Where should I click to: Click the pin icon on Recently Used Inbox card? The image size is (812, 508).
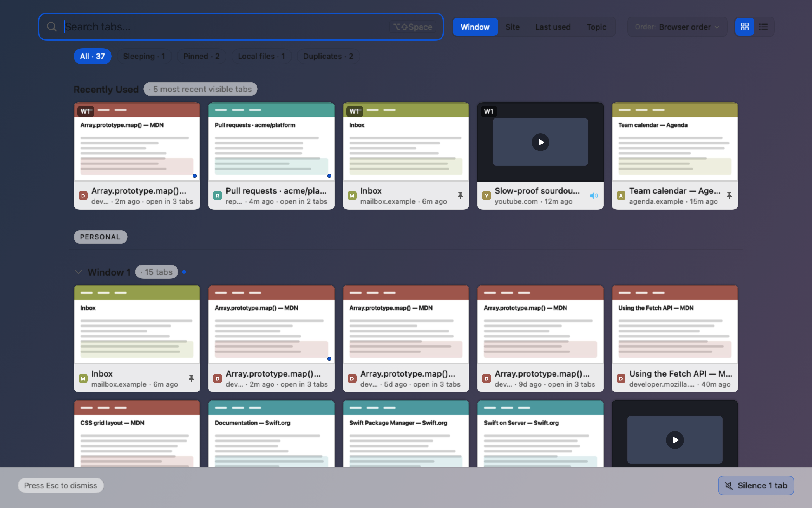pyautogui.click(x=460, y=195)
